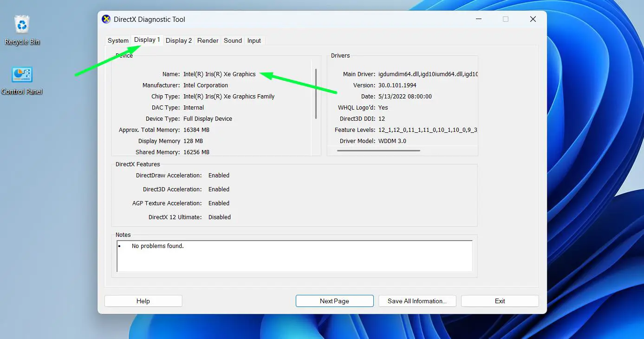The height and width of the screenshot is (339, 644).
Task: Click the Help button
Action: (143, 300)
